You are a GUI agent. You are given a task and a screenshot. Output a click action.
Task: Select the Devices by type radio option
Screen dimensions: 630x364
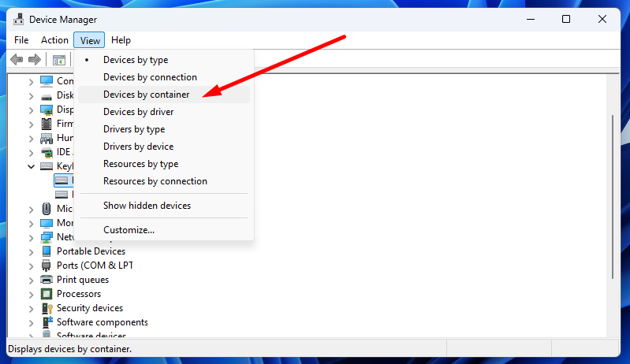135,60
